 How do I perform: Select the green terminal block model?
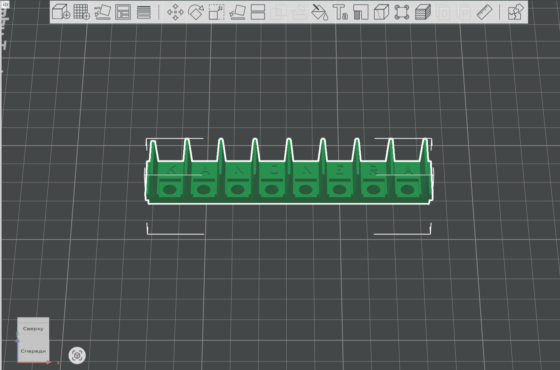(x=289, y=171)
